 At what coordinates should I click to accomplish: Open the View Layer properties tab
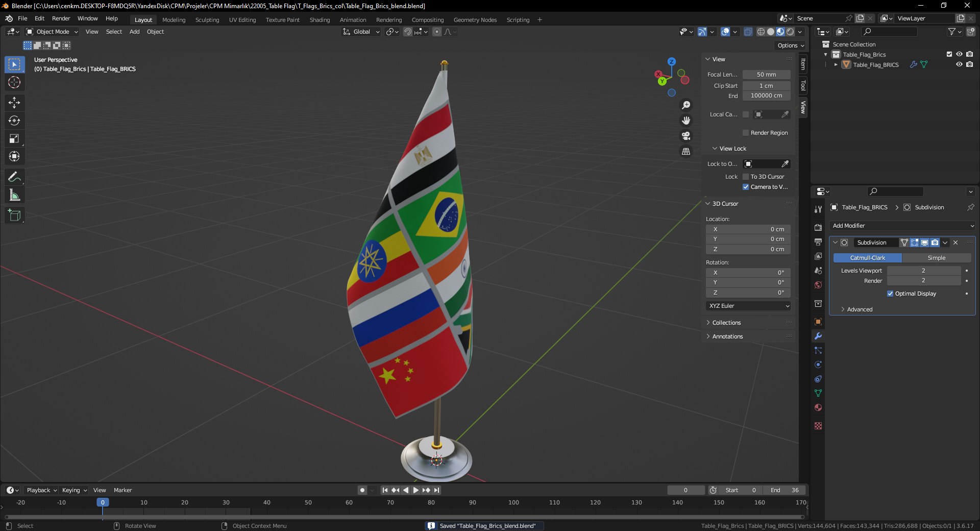tap(818, 256)
